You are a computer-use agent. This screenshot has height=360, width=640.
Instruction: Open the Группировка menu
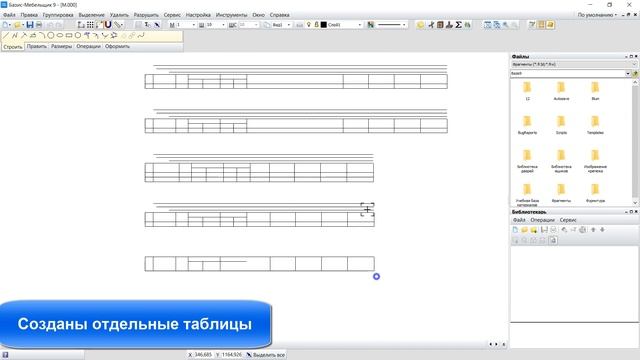[x=58, y=15]
